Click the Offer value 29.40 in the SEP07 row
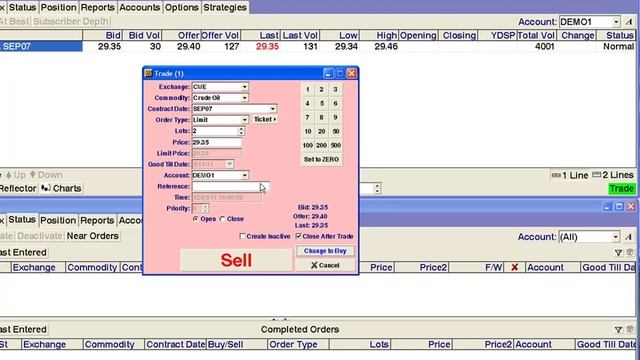The image size is (640, 360). pos(189,47)
